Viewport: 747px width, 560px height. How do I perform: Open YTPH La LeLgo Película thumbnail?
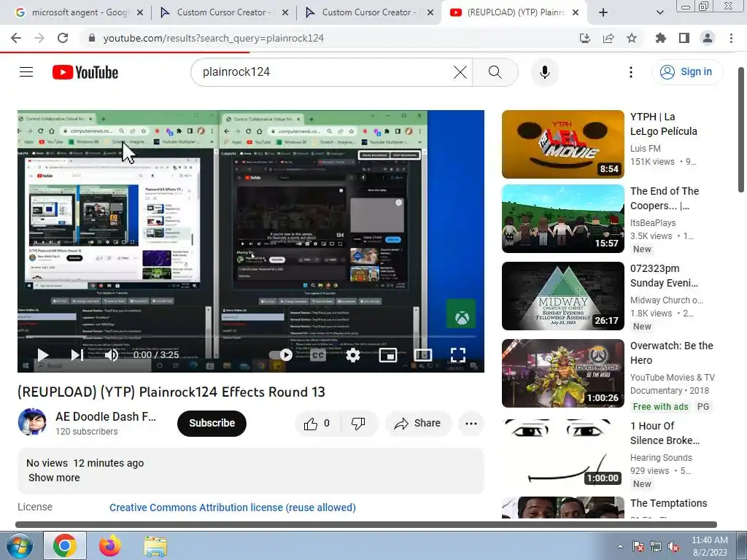coord(562,144)
